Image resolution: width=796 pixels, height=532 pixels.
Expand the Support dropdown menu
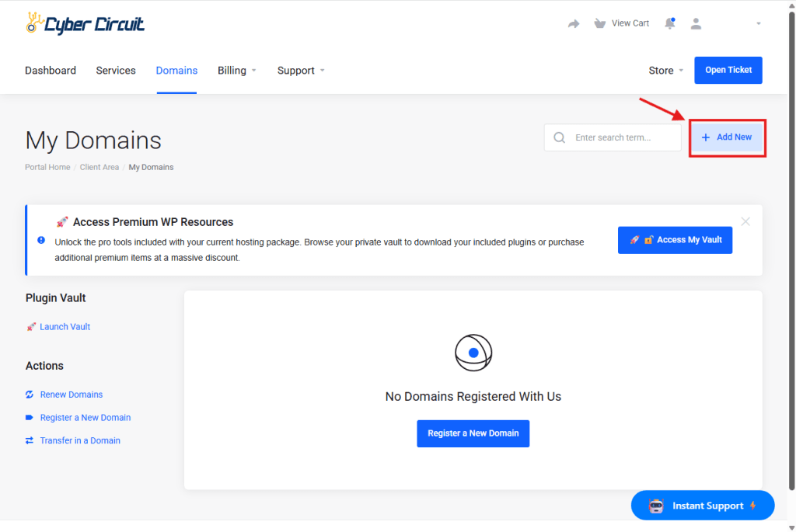click(x=300, y=71)
